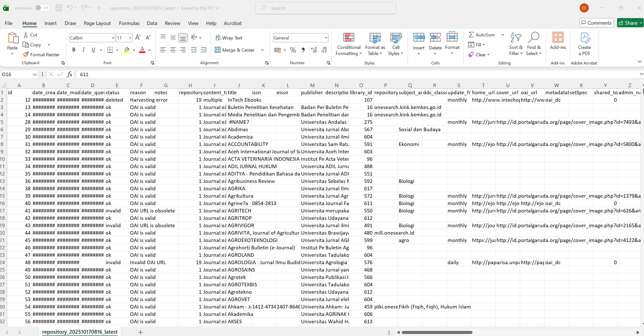The width and height of the screenshot is (644, 336).
Task: Click in the Search box
Action: pos(326,8)
